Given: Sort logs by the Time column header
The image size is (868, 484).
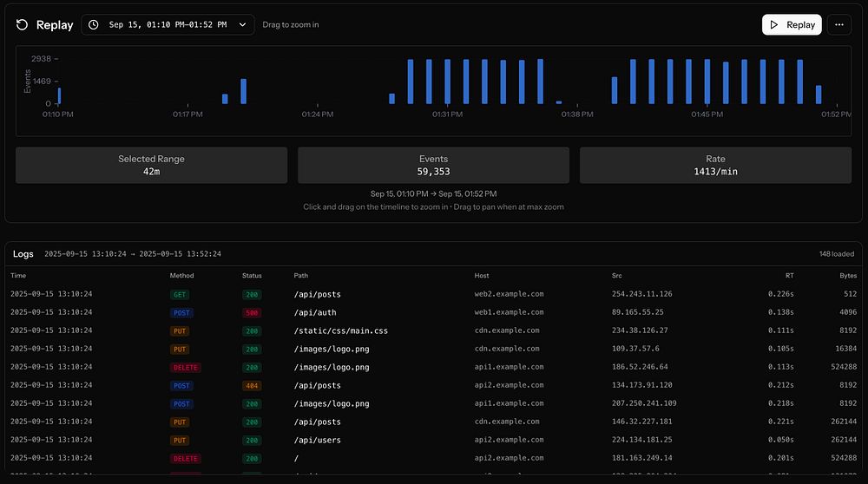Looking at the screenshot, I should (x=18, y=276).
